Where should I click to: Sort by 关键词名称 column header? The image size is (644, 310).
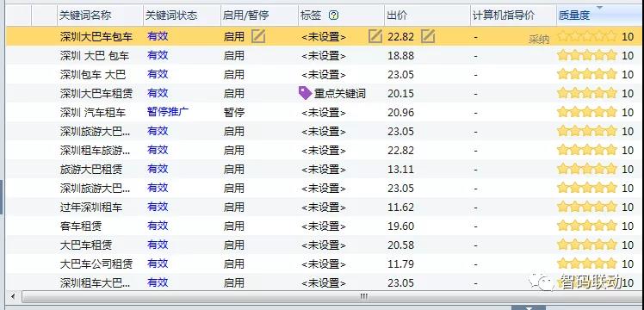85,15
